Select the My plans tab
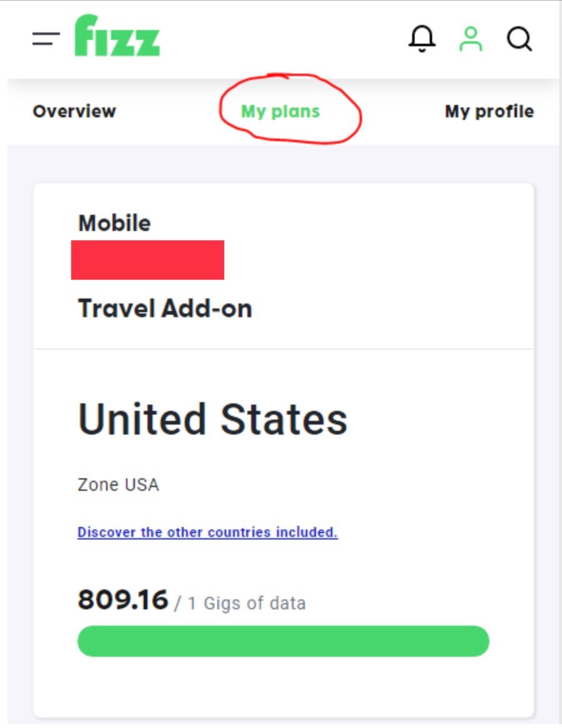The height and width of the screenshot is (728, 562). 280,112
